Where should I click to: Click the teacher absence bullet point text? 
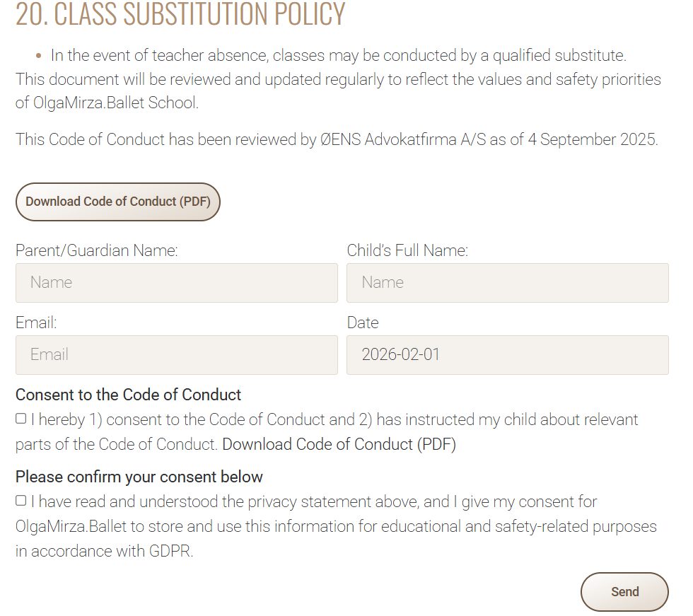click(x=338, y=55)
